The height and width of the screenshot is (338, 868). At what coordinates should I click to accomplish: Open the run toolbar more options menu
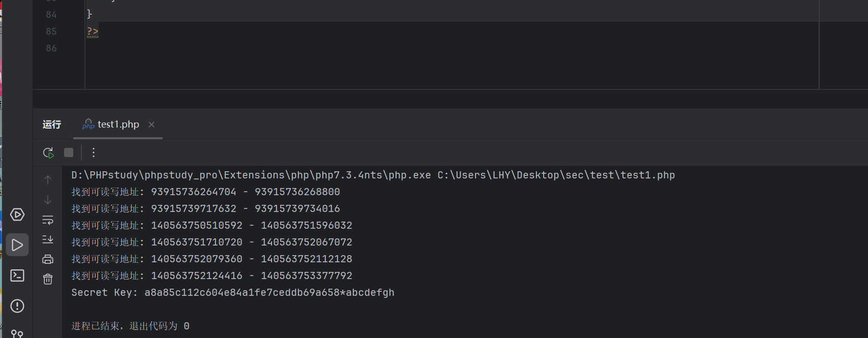pyautogui.click(x=94, y=152)
